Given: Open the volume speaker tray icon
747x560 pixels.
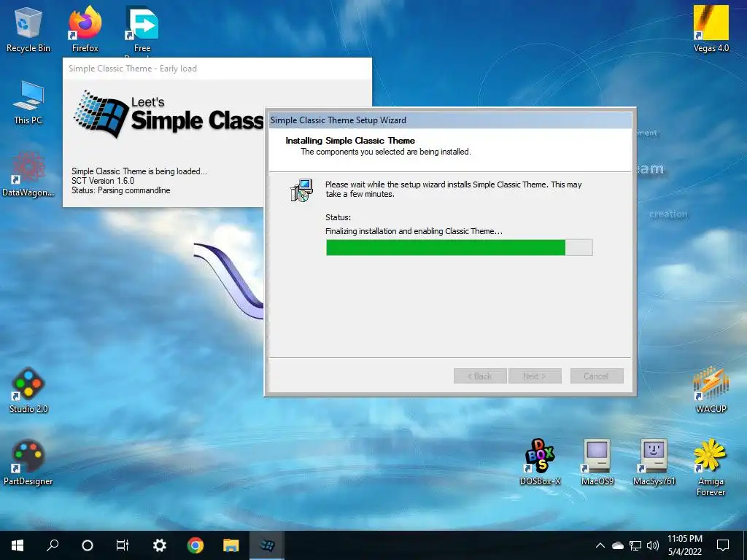Looking at the screenshot, I should pos(653,545).
